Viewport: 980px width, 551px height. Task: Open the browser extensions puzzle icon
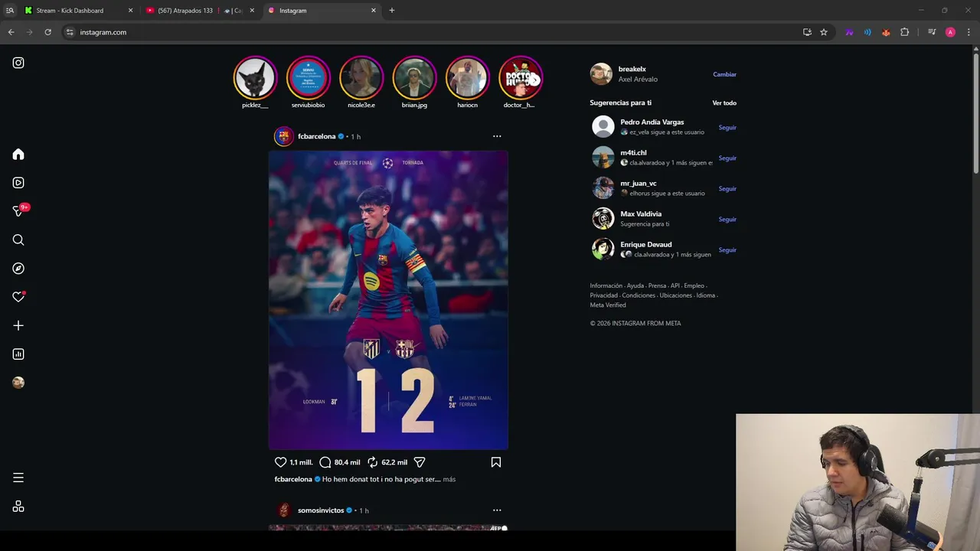coord(905,32)
